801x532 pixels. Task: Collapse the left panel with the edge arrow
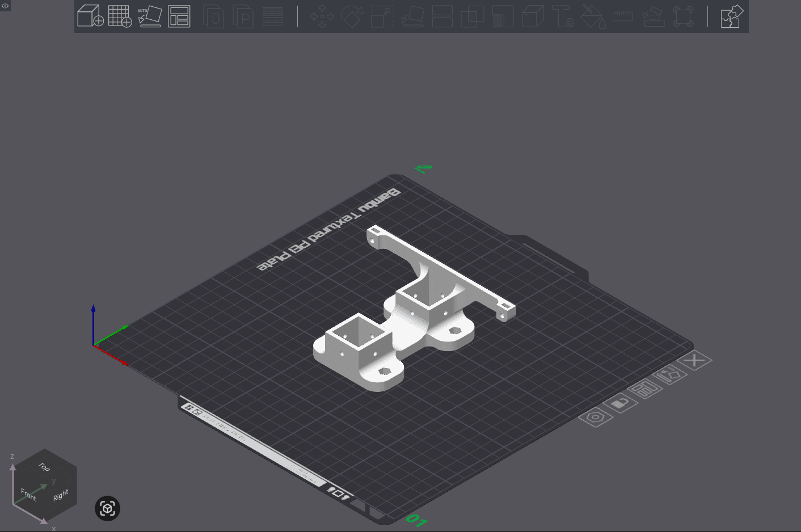coord(5,5)
